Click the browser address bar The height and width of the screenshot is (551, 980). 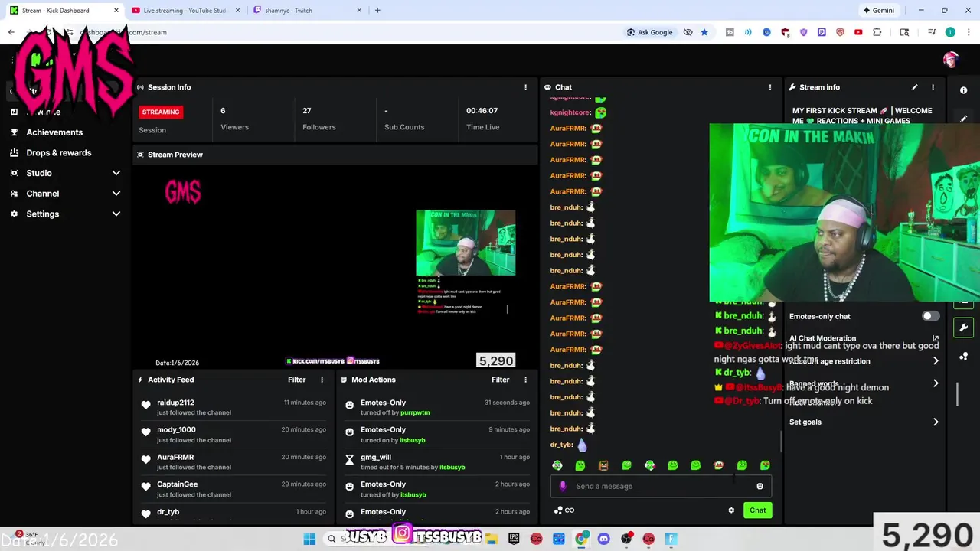pyautogui.click(x=345, y=32)
